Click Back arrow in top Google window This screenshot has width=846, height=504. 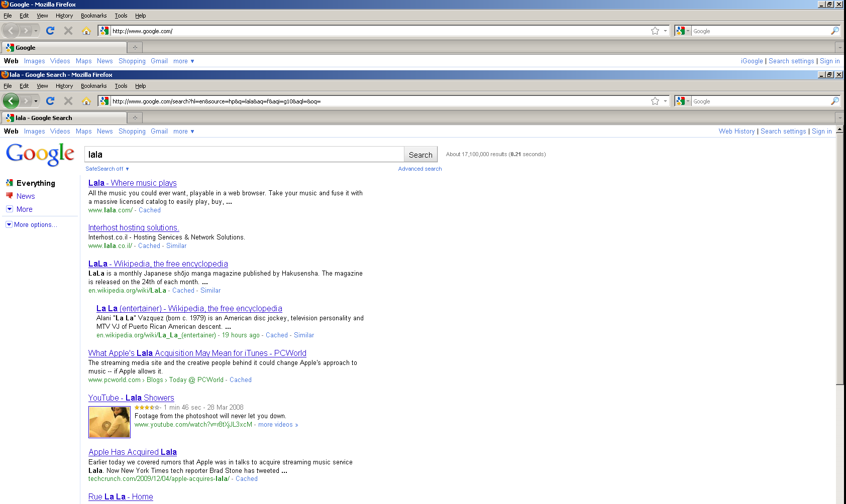[11, 31]
